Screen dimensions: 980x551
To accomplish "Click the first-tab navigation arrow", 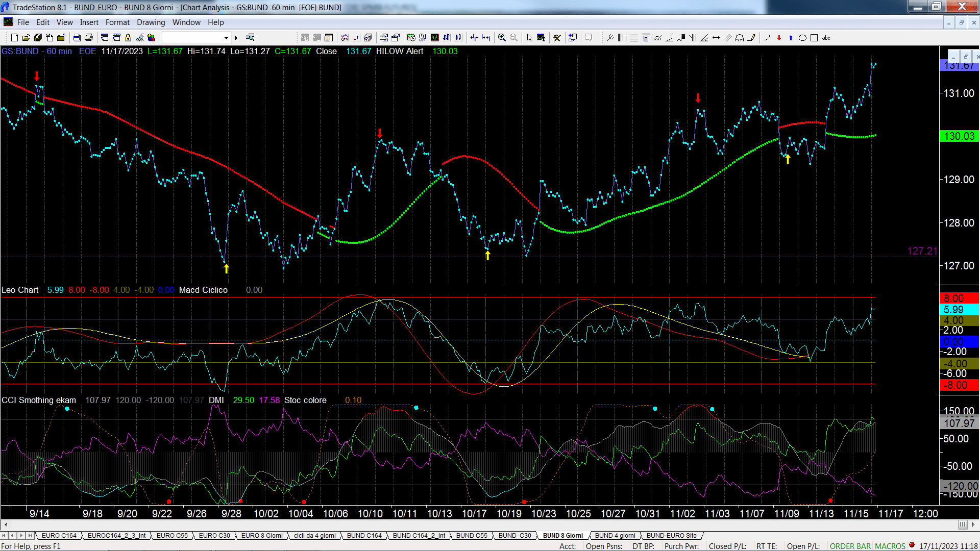I will (x=4, y=536).
